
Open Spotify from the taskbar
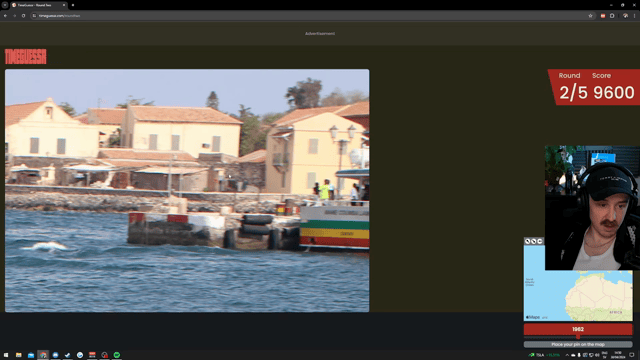117,355
